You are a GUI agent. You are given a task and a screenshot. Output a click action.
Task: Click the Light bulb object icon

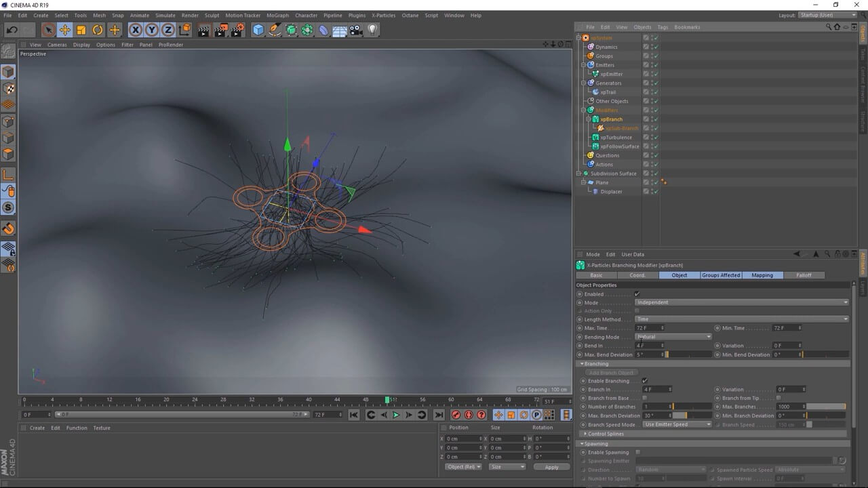pos(372,30)
